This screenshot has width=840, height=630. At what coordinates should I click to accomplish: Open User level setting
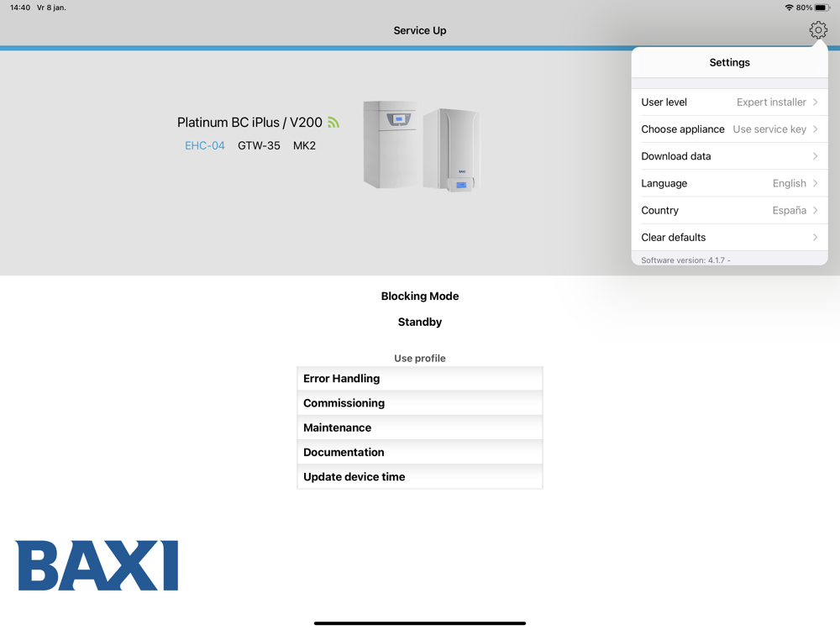[730, 102]
